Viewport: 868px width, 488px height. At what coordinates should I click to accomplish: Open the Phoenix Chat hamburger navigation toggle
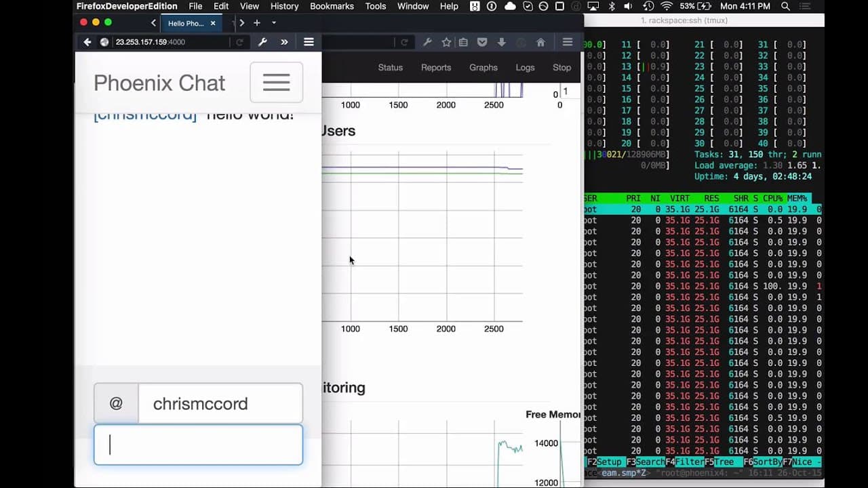(276, 83)
